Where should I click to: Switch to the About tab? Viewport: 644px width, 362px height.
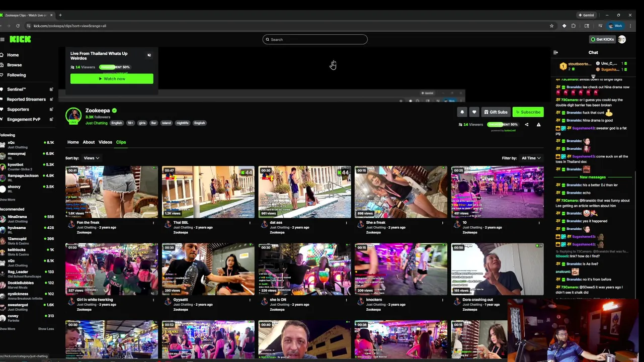[89, 142]
